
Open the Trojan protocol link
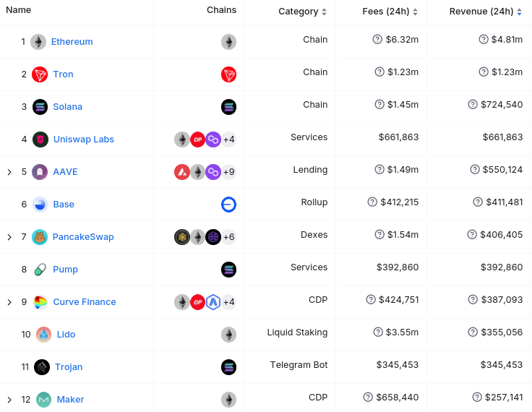[69, 367]
